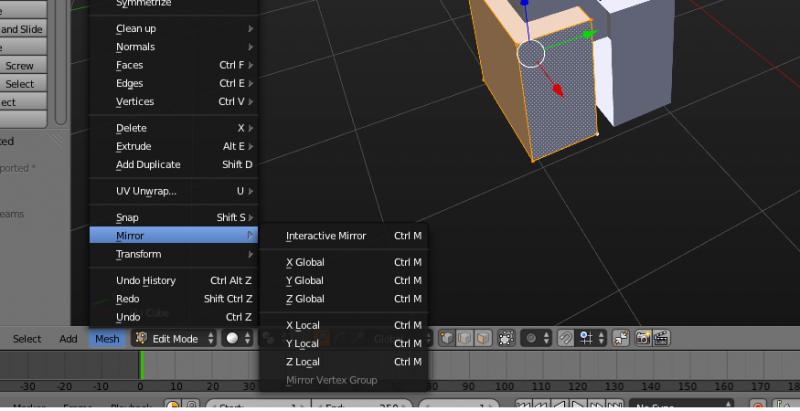
Task: Mirror along X Global axis
Action: 344,262
